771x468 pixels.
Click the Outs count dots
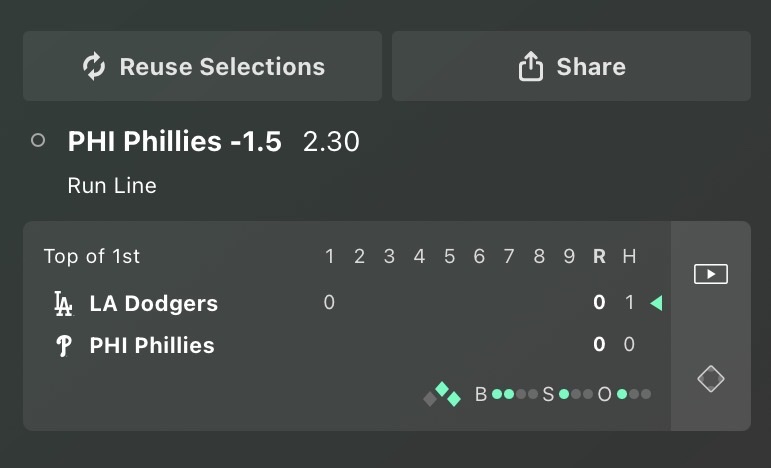click(x=634, y=394)
